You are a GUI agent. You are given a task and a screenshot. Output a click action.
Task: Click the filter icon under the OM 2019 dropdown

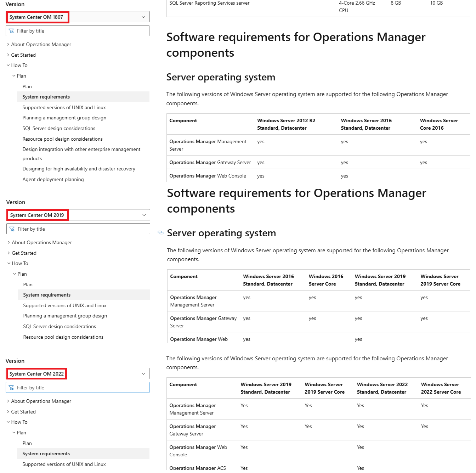click(12, 229)
